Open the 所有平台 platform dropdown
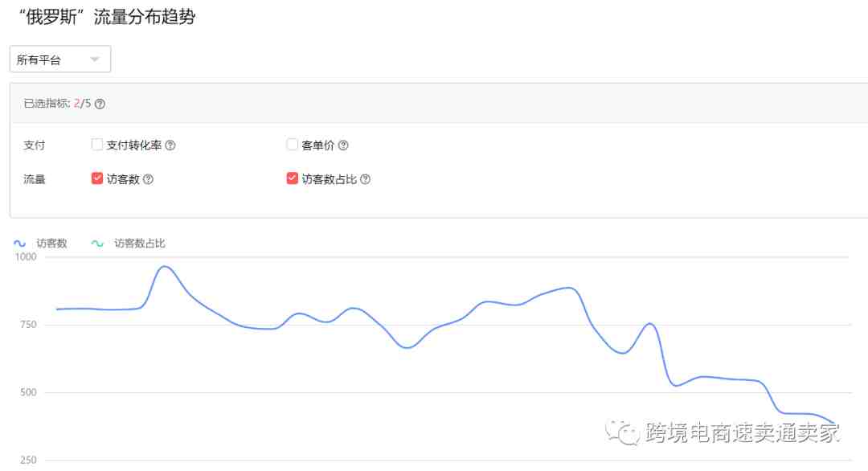The height and width of the screenshot is (471, 868). click(60, 59)
